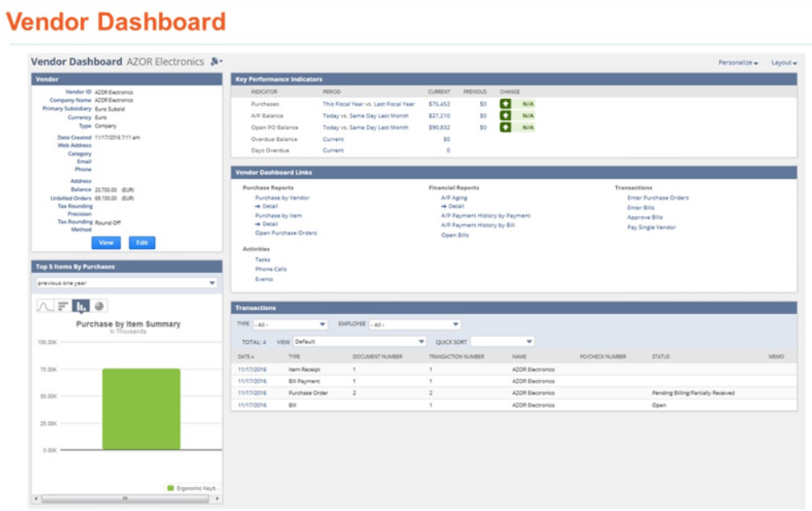Click the Enter Purchase Orders link
812x511 pixels.
[658, 198]
